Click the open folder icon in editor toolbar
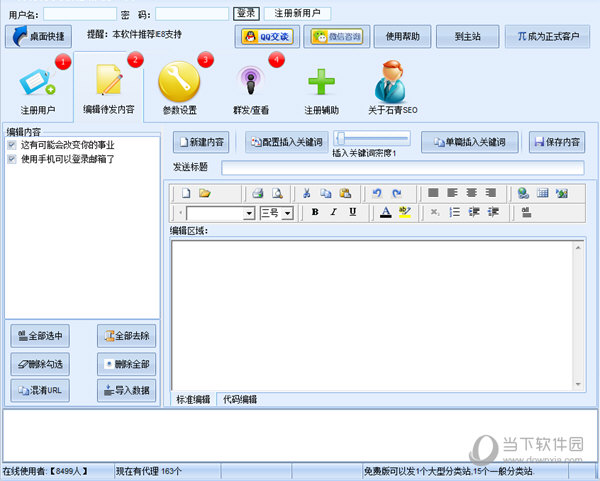 click(x=205, y=193)
